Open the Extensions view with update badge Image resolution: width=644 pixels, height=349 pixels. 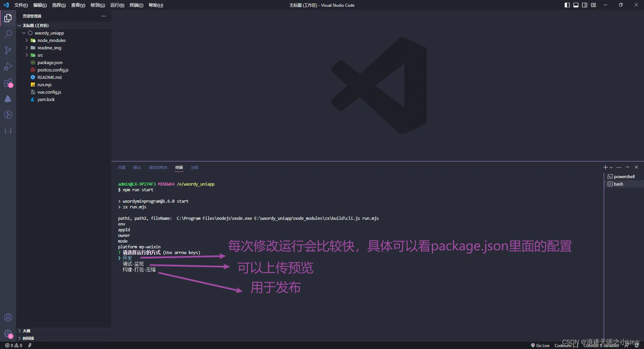coord(8,83)
